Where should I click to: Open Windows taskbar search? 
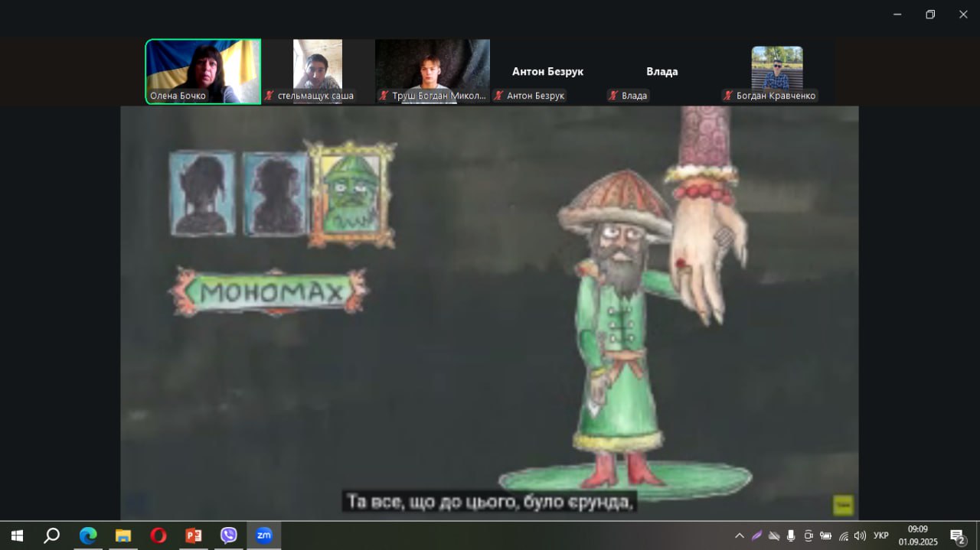click(51, 535)
